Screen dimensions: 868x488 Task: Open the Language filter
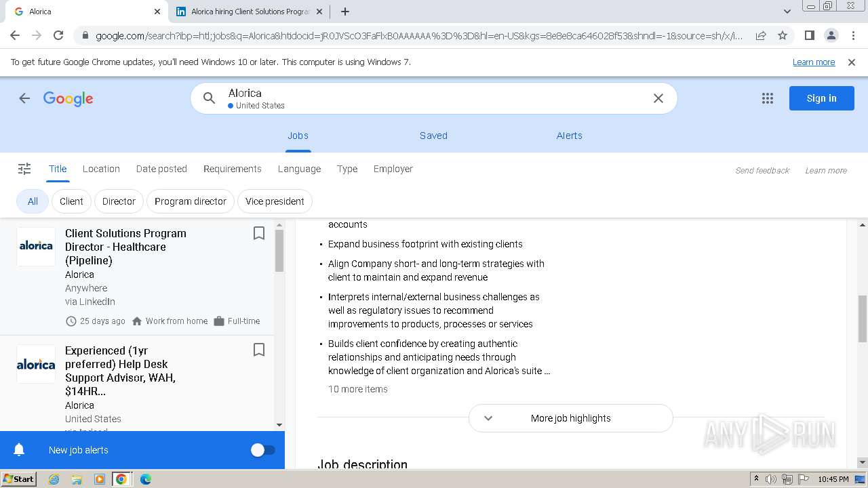(299, 169)
